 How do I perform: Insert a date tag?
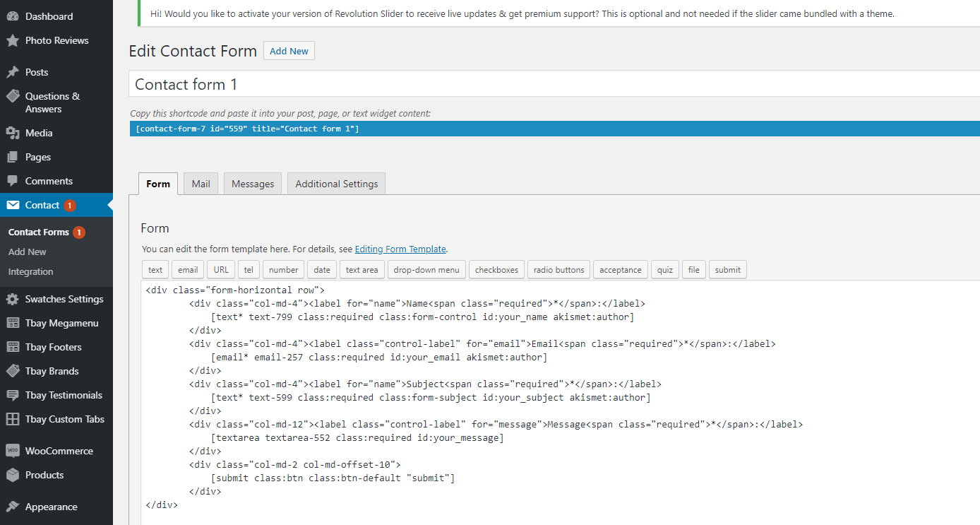322,269
